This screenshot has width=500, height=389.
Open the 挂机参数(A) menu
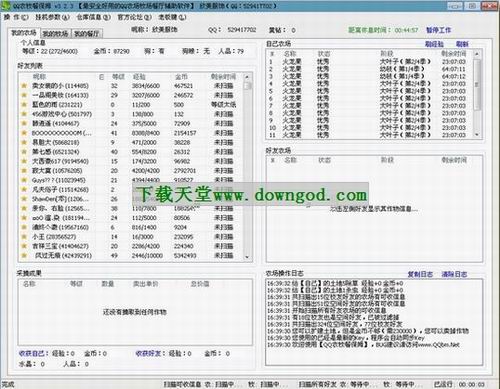pos(52,17)
